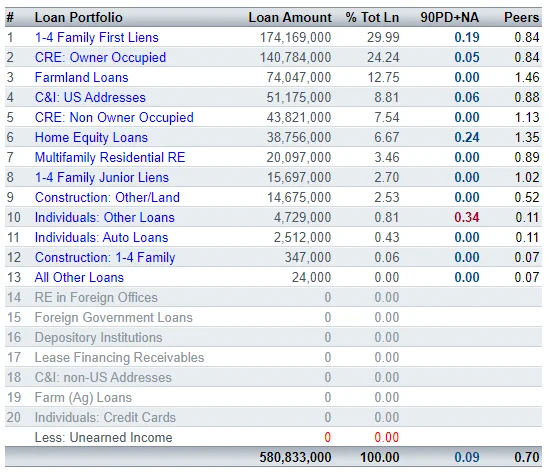Click the RE in Foreign Offices row label

96,297
